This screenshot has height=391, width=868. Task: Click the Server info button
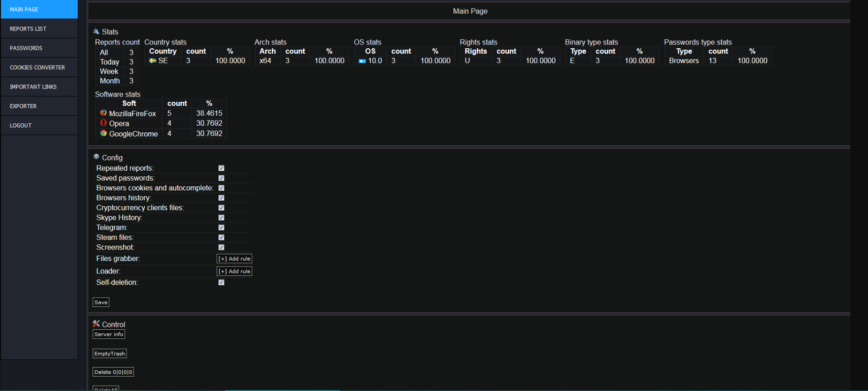coord(108,334)
